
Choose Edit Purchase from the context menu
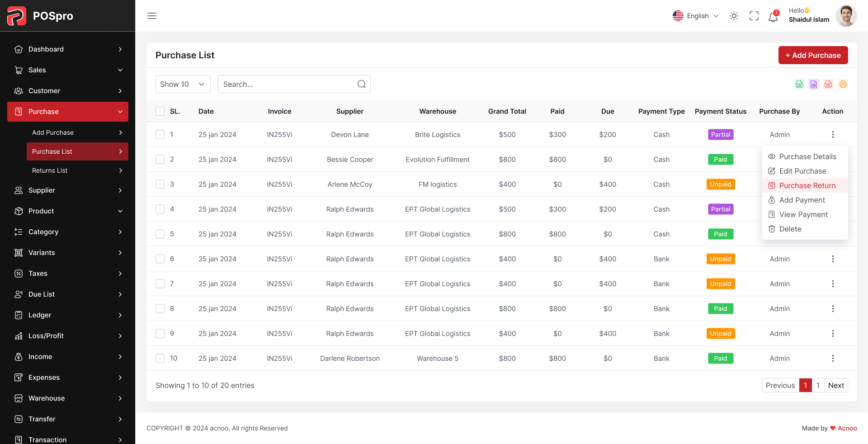point(802,171)
